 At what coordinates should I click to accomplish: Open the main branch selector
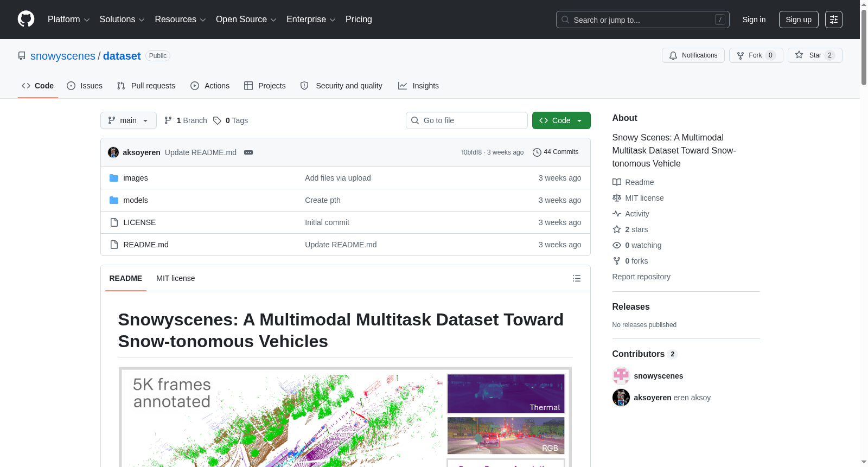(129, 120)
